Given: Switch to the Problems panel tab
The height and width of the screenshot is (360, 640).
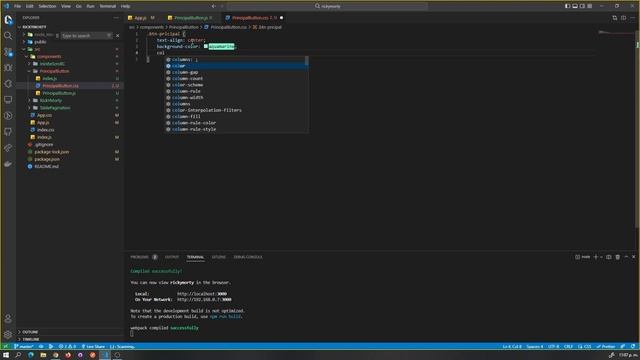Looking at the screenshot, I should pos(140,257).
